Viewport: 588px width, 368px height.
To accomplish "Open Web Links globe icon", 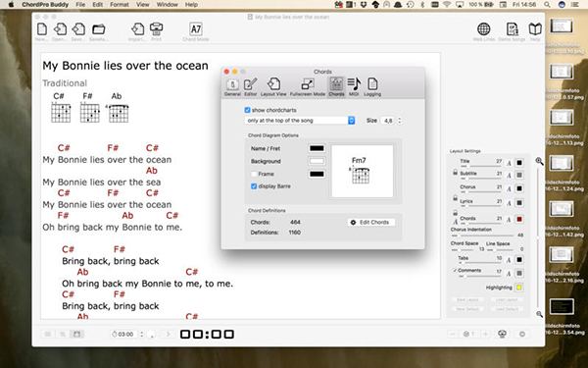I will point(484,28).
